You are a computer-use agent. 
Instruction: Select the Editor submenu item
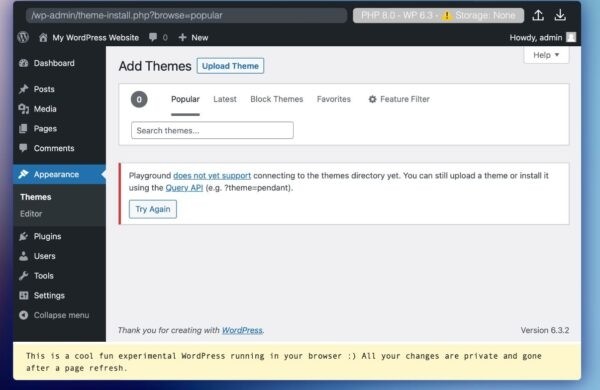[x=31, y=214]
